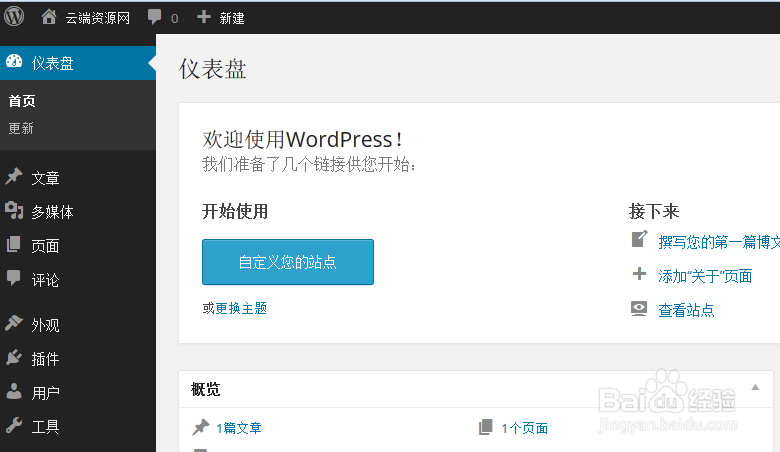Open 撰写您的第一篇博文 link
780x452 pixels.
point(719,242)
